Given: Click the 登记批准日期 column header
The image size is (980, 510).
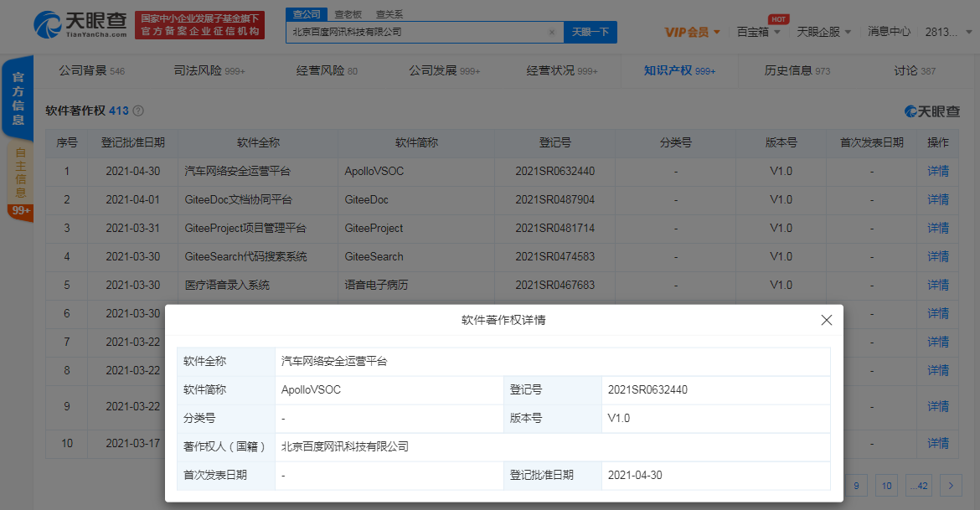Looking at the screenshot, I should 132,142.
